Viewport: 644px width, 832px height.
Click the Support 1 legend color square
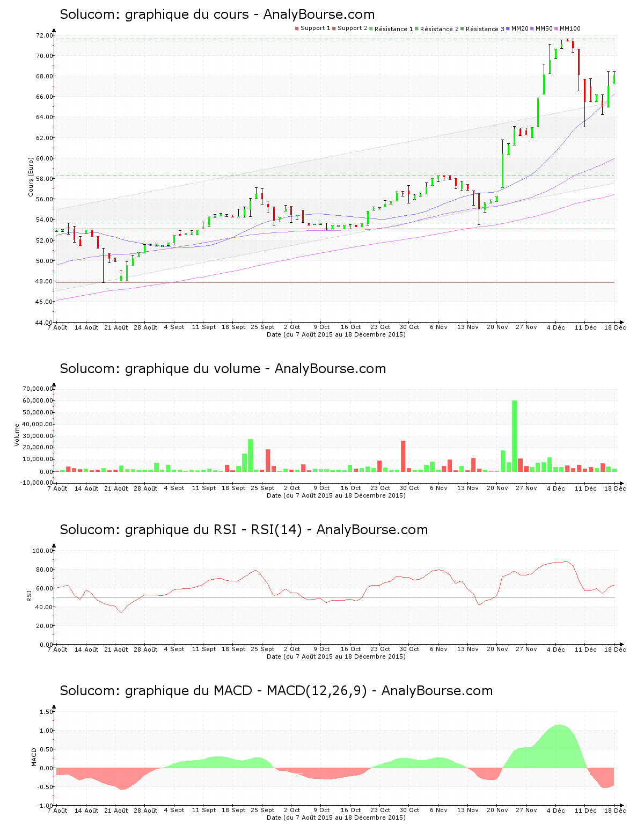[297, 28]
